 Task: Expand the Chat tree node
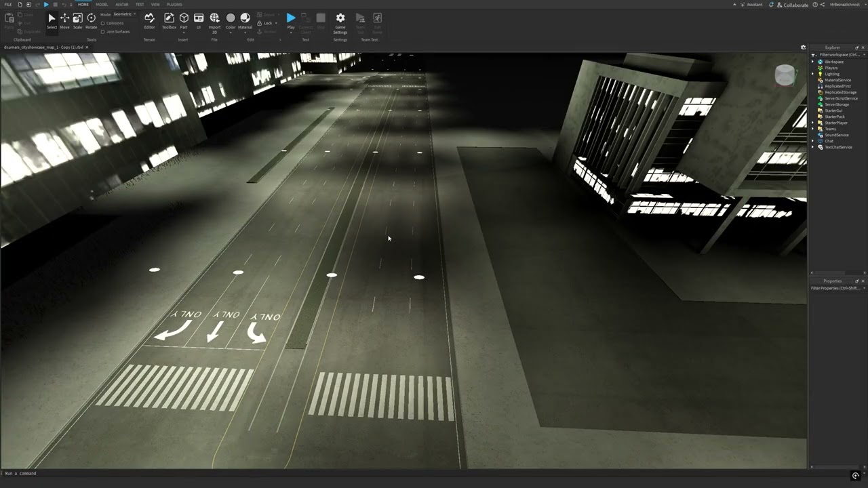pyautogui.click(x=813, y=141)
